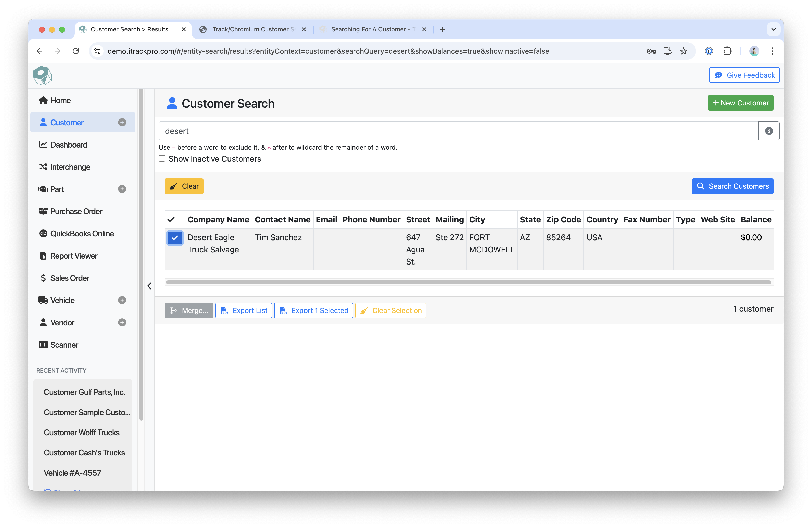Viewport: 812px width, 528px height.
Task: Collapse sidebar with left chevron
Action: click(x=149, y=286)
